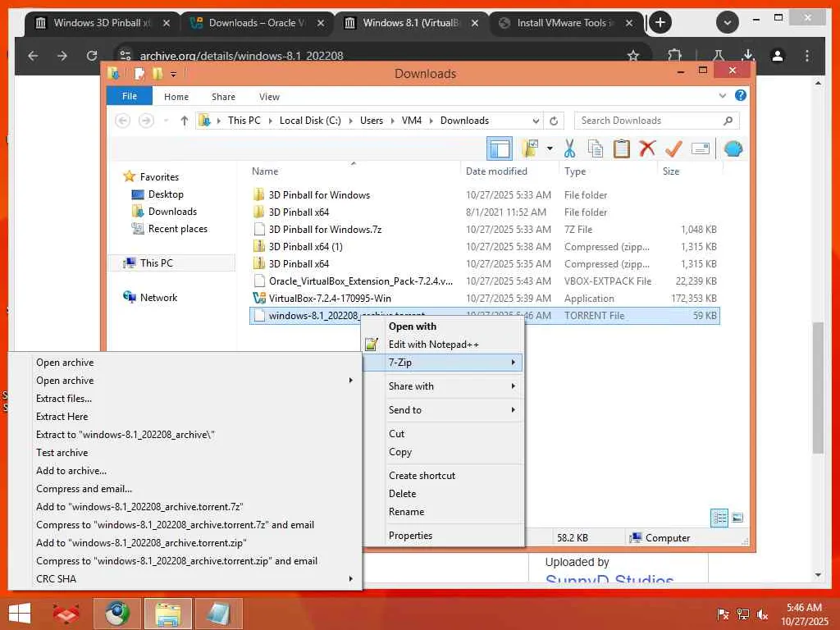Screen dimensions: 840x630
Task: Choose Add to archive... in 7-Zip submenu
Action: pyautogui.click(x=185, y=470)
